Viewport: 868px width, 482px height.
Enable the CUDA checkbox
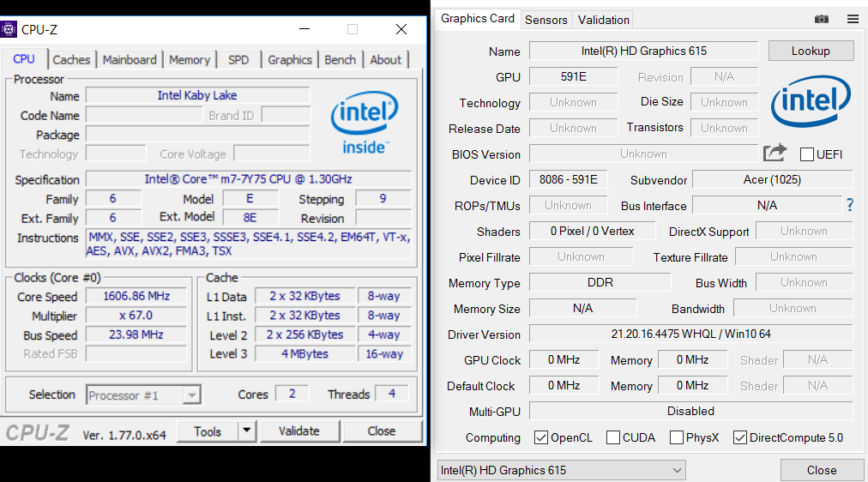(612, 437)
